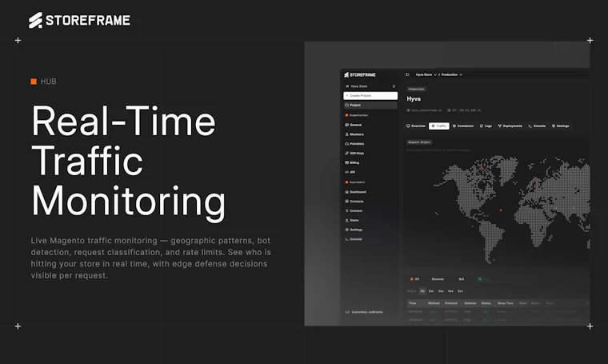The width and height of the screenshot is (608, 364).
Task: Expand the Hyva Store breadcrumb dropdown
Action: click(426, 74)
